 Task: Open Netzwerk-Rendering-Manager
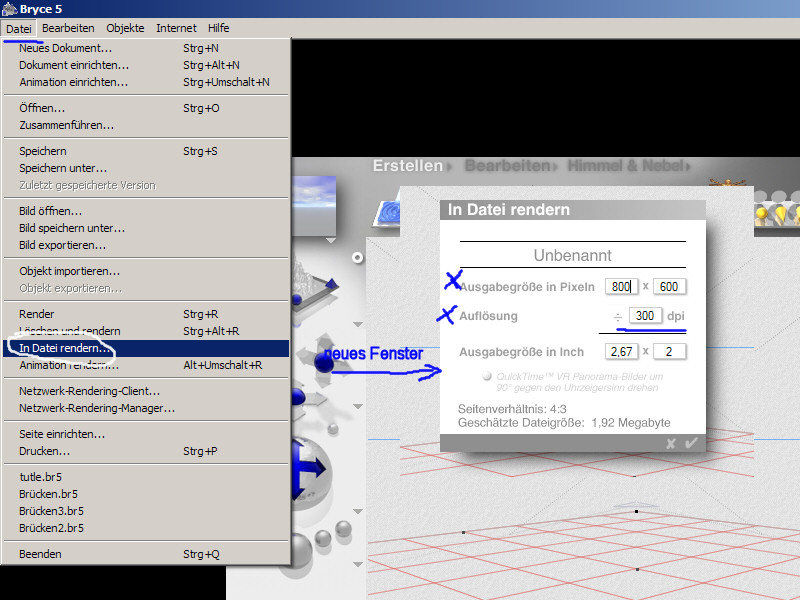146,408
